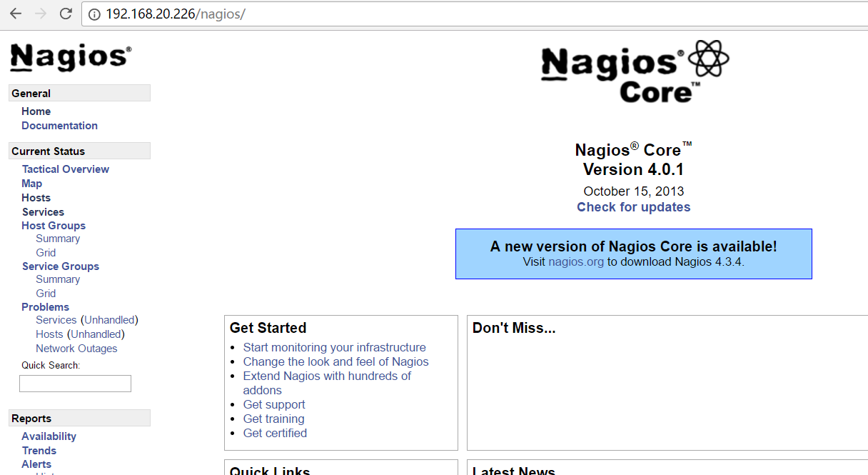
Task: Open Service Groups
Action: point(61,266)
